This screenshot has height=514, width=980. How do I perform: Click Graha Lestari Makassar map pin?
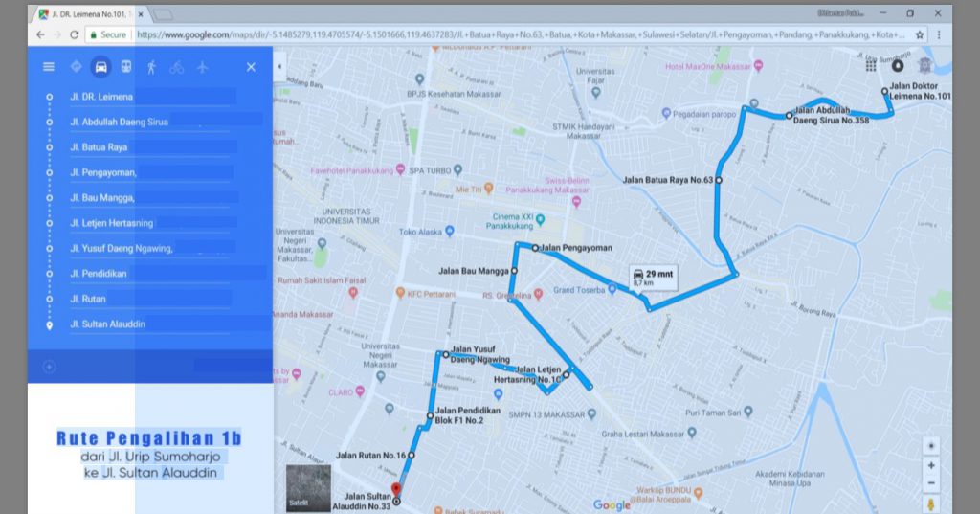click(x=692, y=432)
